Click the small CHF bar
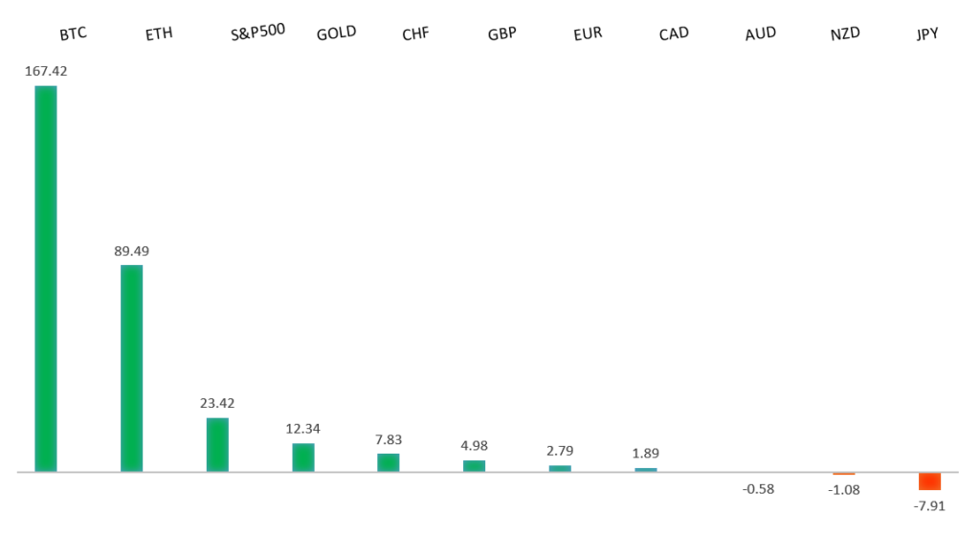 point(389,462)
